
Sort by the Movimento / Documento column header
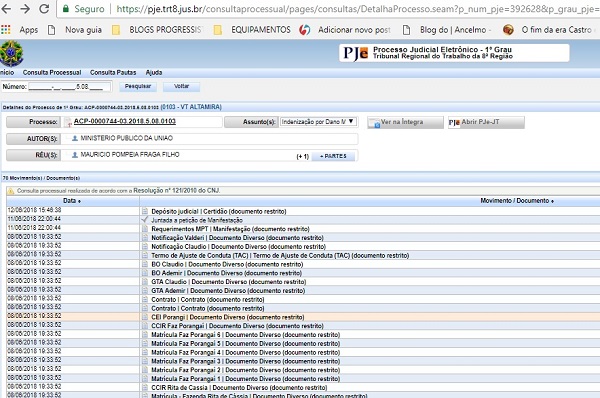pyautogui.click(x=517, y=201)
